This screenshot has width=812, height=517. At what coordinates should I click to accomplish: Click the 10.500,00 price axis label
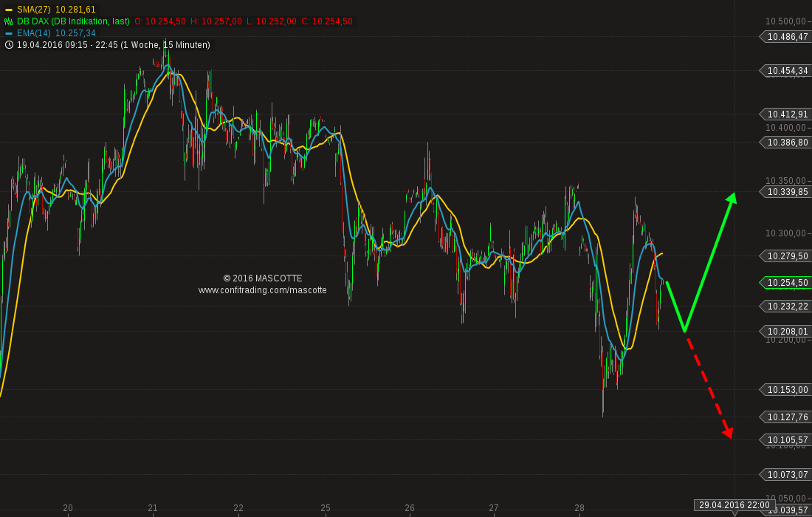pyautogui.click(x=785, y=21)
